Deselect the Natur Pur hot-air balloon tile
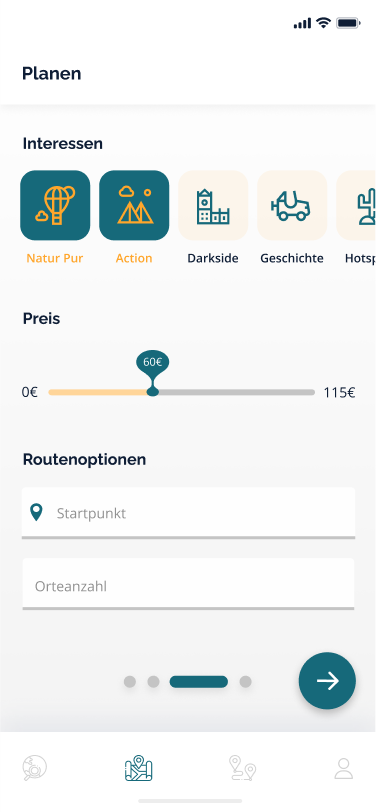 click(x=55, y=206)
